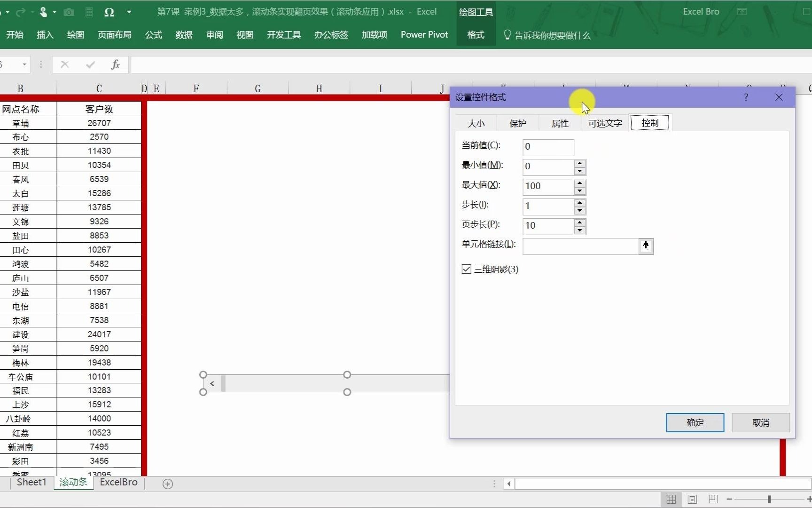Click the calculator icon in quick access toolbar
Image resolution: width=812 pixels, height=508 pixels.
[x=89, y=12]
